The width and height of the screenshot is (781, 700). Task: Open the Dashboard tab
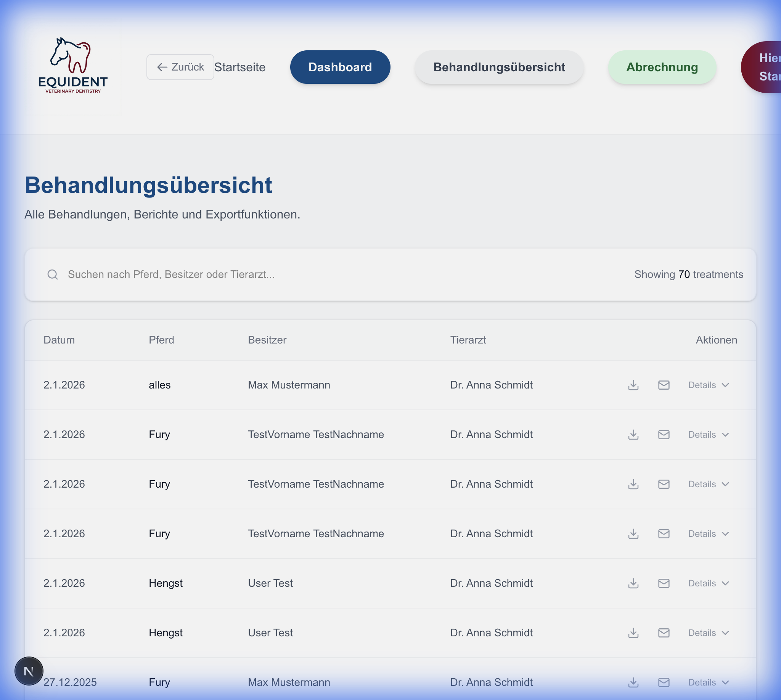340,67
